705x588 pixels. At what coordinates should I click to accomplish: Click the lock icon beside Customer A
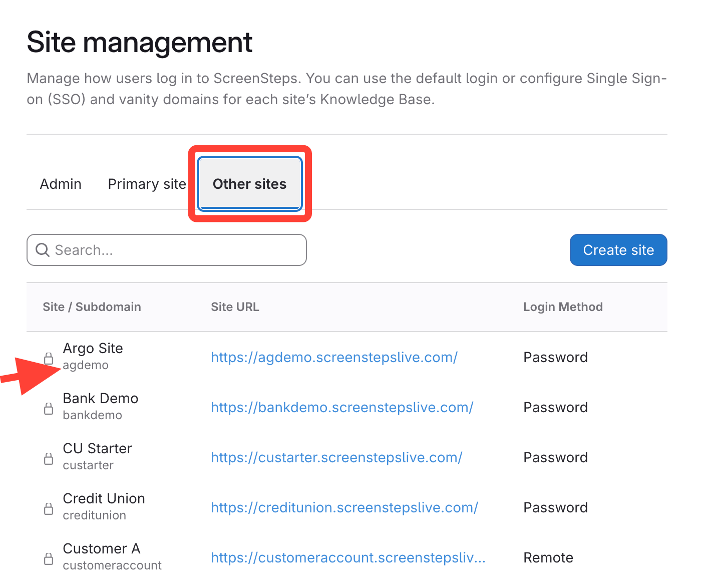tap(49, 558)
